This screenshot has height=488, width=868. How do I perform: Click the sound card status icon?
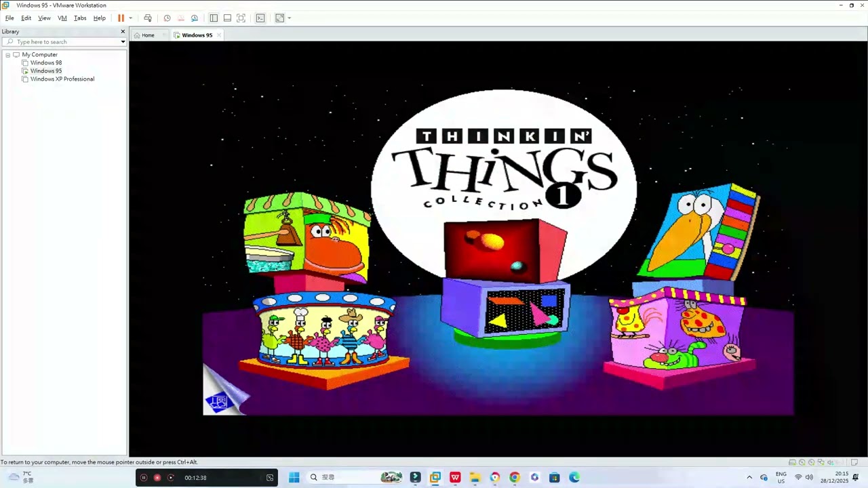[x=831, y=462]
